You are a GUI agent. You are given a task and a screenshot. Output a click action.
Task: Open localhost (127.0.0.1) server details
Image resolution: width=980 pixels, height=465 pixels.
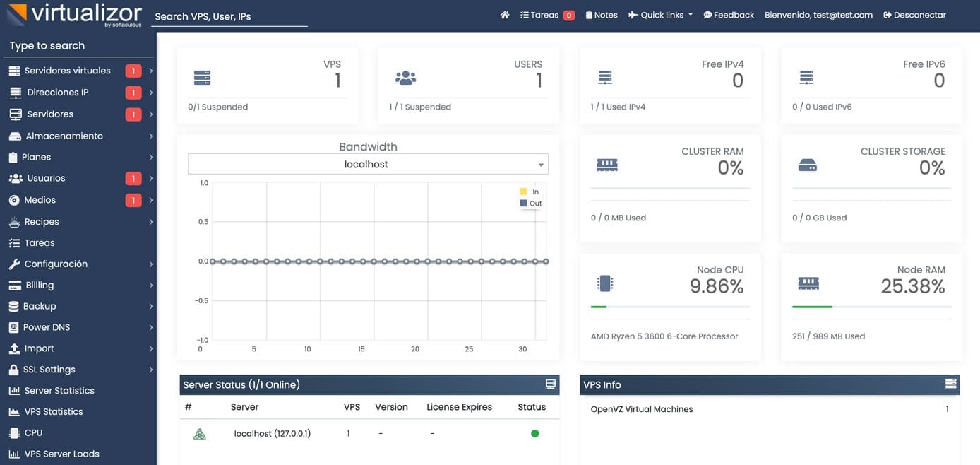[273, 433]
